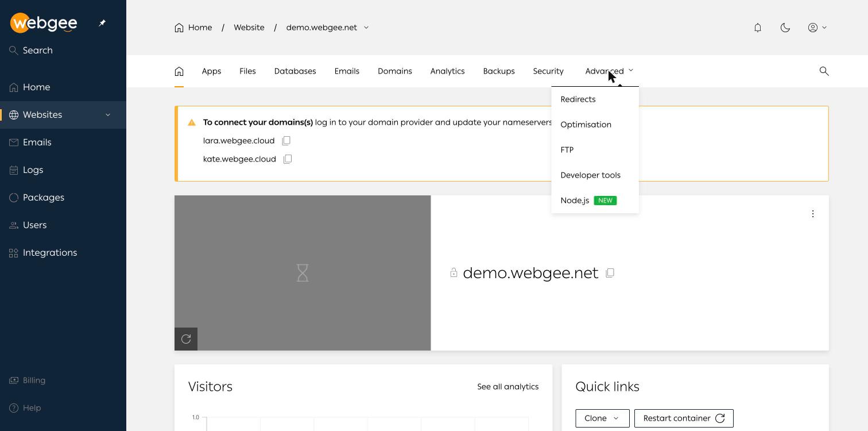Open the website overview home tab

point(179,71)
